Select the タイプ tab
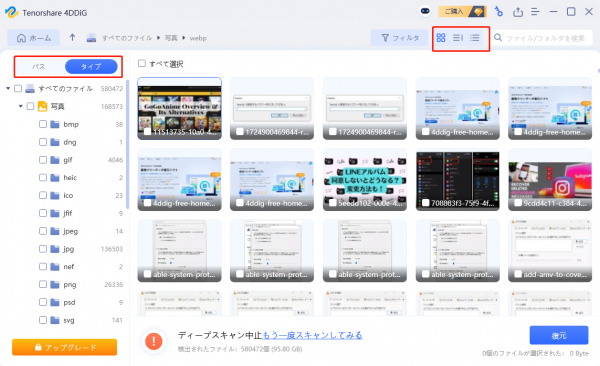This screenshot has height=366, width=600. [91, 67]
